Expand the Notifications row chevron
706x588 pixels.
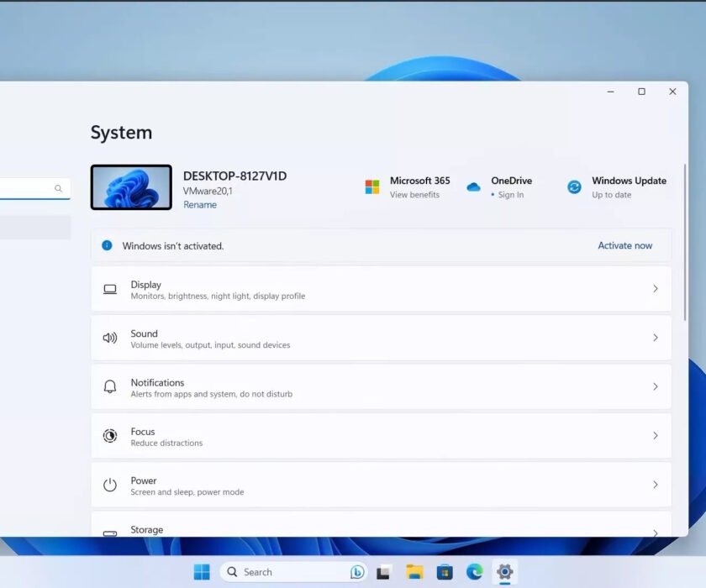point(655,386)
